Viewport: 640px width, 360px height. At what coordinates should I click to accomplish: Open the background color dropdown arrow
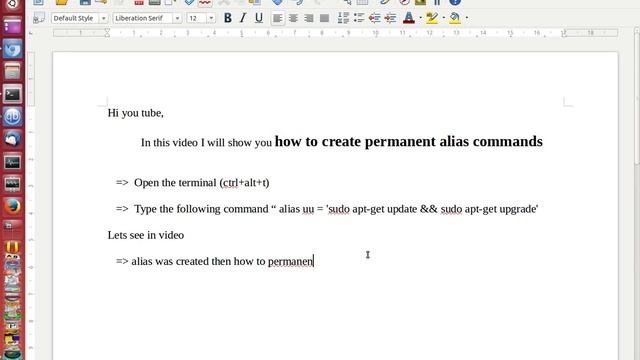(467, 18)
